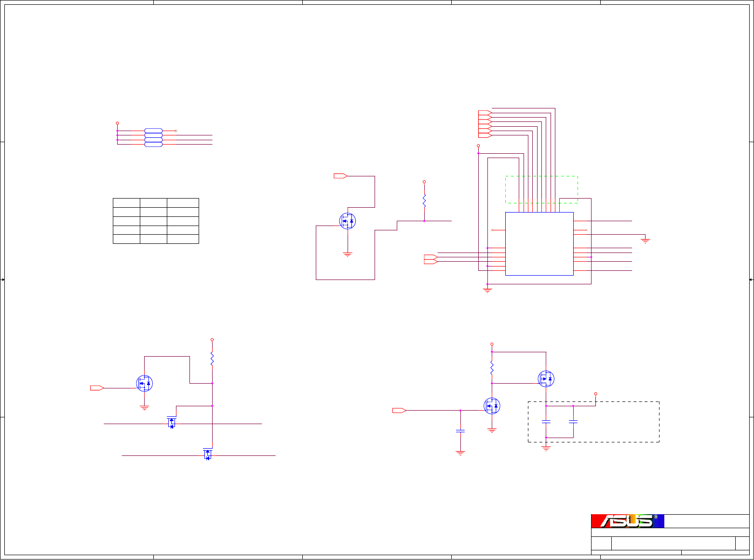Click the ground symbol right of the IC block
Viewport: 754px width, 560px height.
click(646, 240)
